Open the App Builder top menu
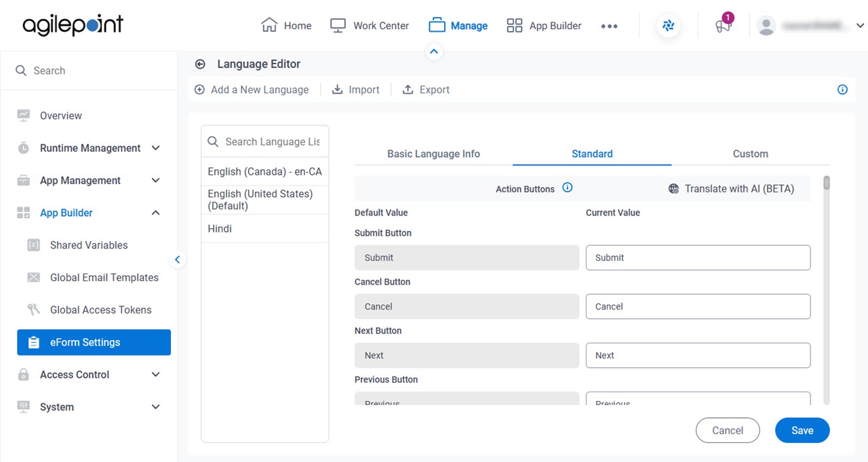 [545, 26]
